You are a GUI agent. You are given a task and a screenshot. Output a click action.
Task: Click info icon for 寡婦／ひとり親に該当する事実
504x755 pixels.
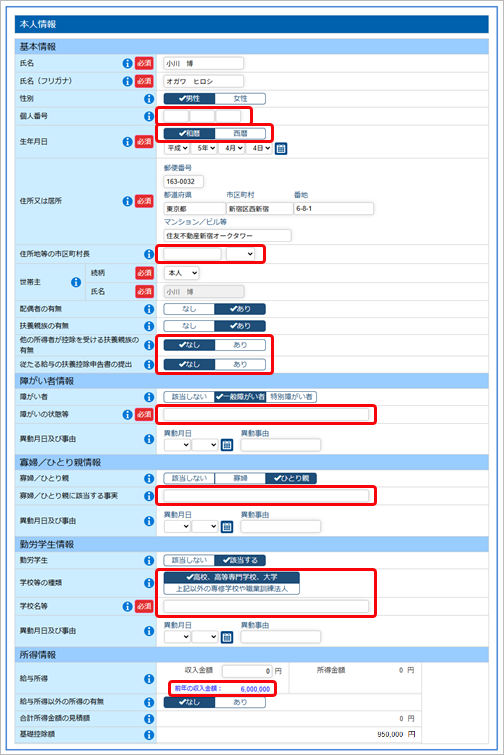click(149, 496)
